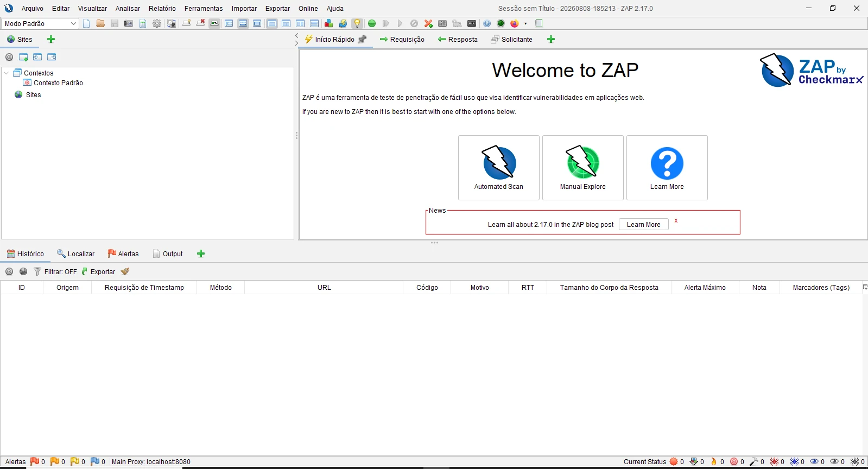Open Session Properties toolbar icon
The width and height of the screenshot is (868, 469).
[x=143, y=23]
